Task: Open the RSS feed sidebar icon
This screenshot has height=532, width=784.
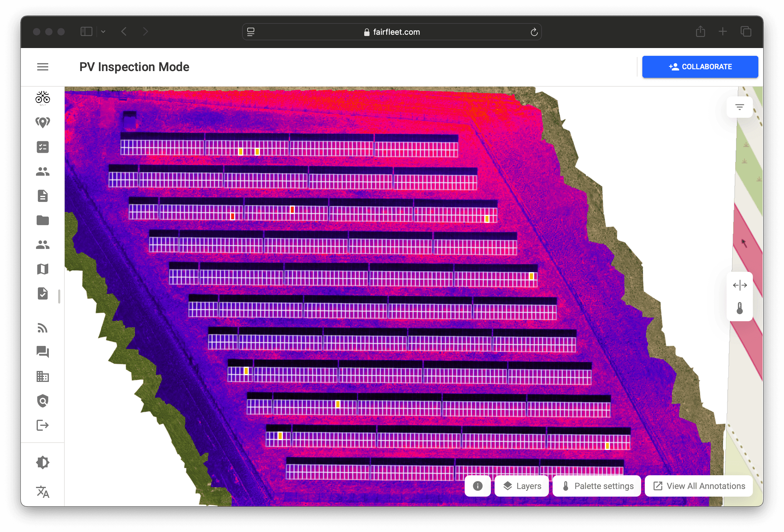Action: [x=42, y=328]
